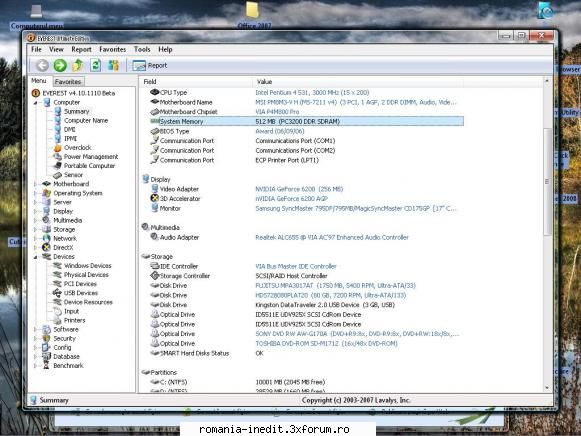Click the Refresh toolbar icon
This screenshot has height=436, width=581.
point(96,66)
